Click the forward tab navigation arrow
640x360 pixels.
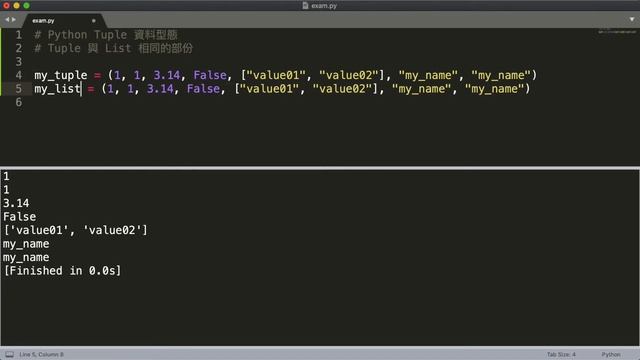(x=14, y=20)
